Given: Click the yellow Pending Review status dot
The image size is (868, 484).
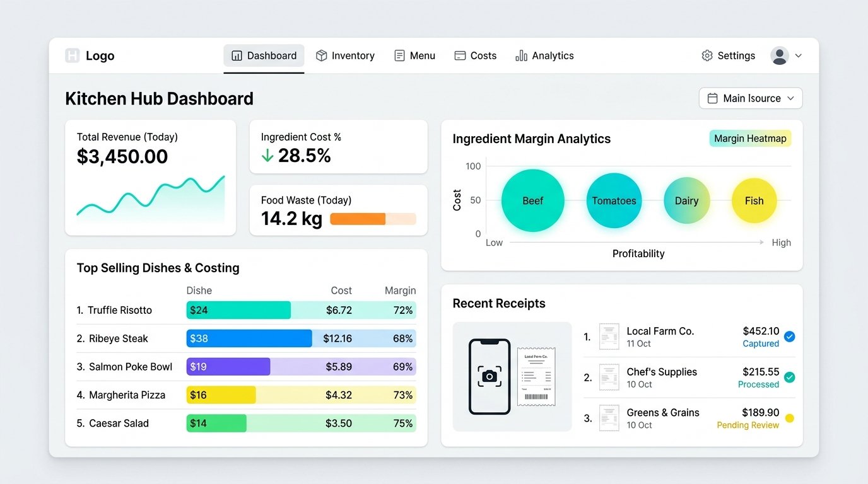Looking at the screenshot, I should (790, 418).
